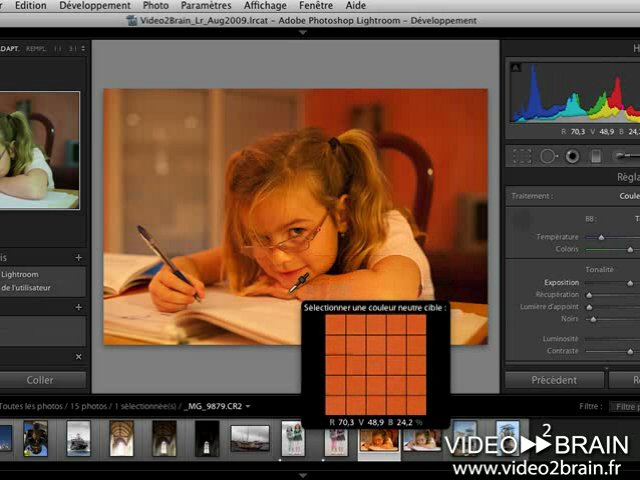Click the main photo of the girl
Viewport: 640px width, 480px height.
(296, 217)
